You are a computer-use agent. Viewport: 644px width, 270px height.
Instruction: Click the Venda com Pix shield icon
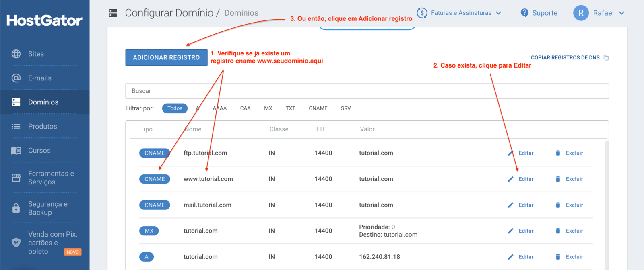tap(16, 242)
